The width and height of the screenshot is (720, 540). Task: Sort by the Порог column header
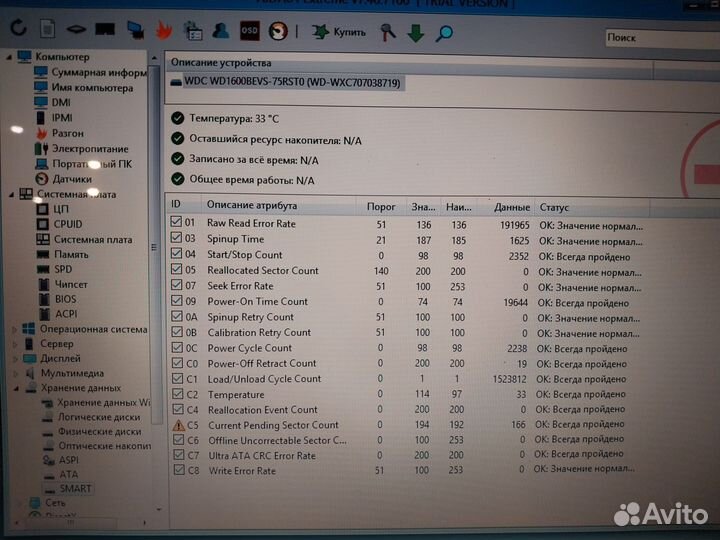click(381, 207)
